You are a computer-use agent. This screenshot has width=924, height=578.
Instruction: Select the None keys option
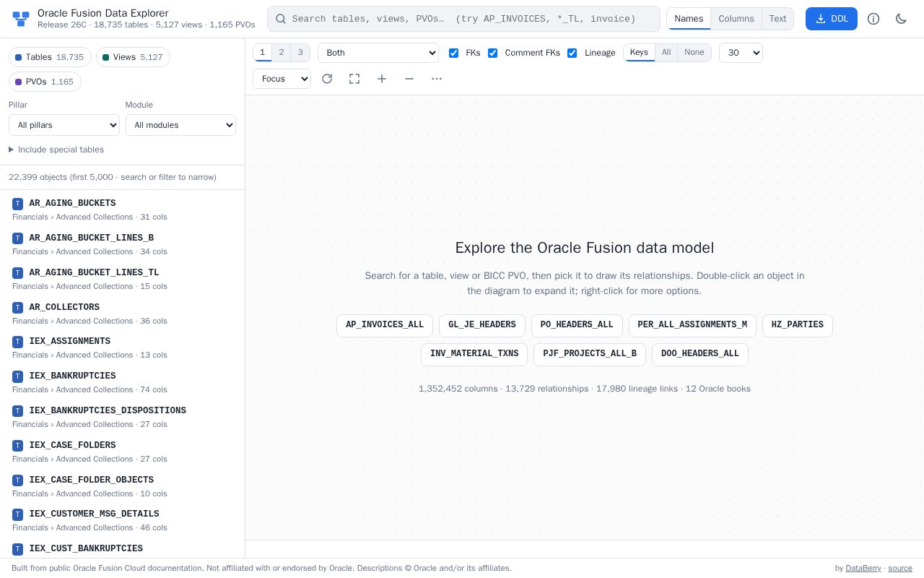pos(694,52)
